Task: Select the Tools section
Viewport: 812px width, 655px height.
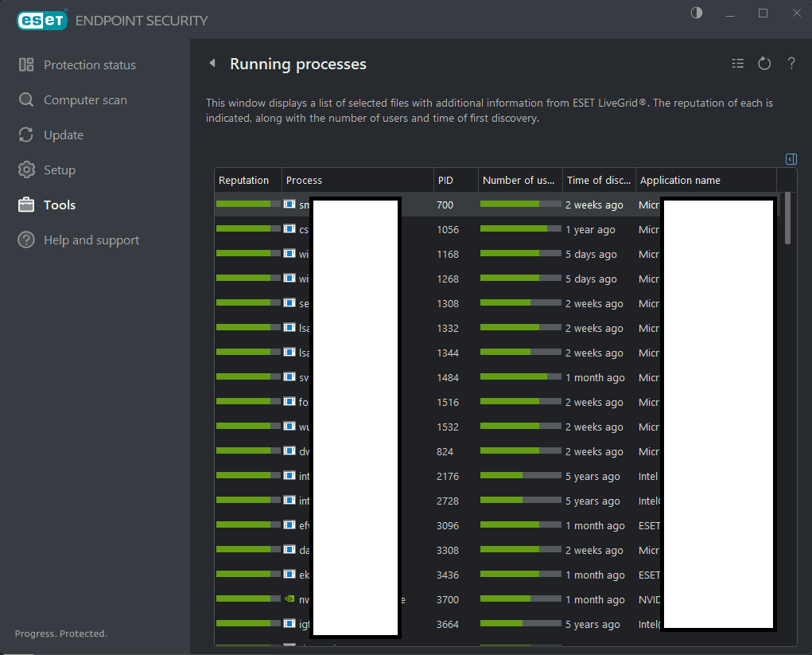Action: pos(60,205)
